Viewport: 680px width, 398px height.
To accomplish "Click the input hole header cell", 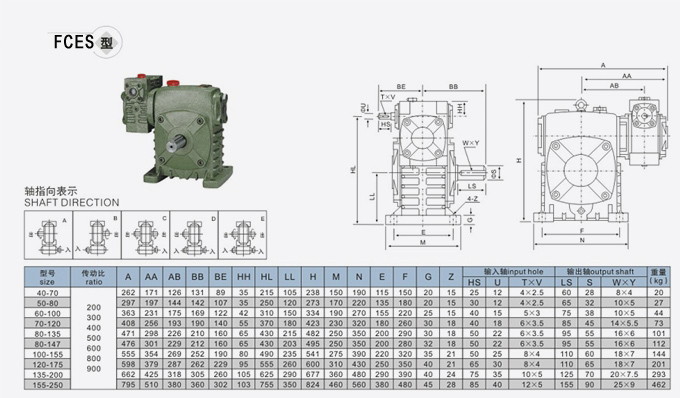I will [x=508, y=272].
